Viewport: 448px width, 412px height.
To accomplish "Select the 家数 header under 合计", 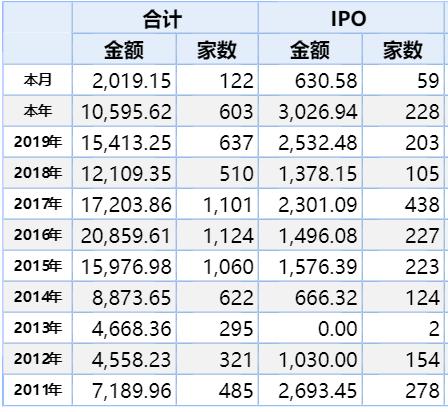I will pos(217,49).
